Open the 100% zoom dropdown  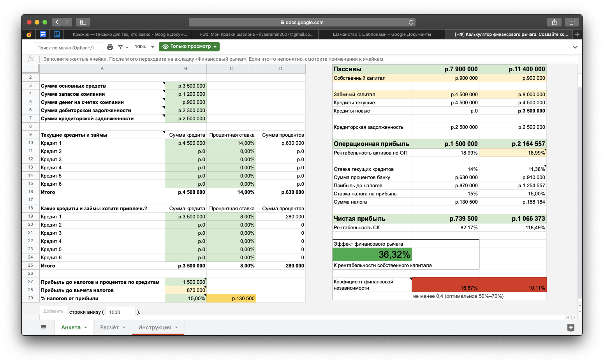pos(144,47)
